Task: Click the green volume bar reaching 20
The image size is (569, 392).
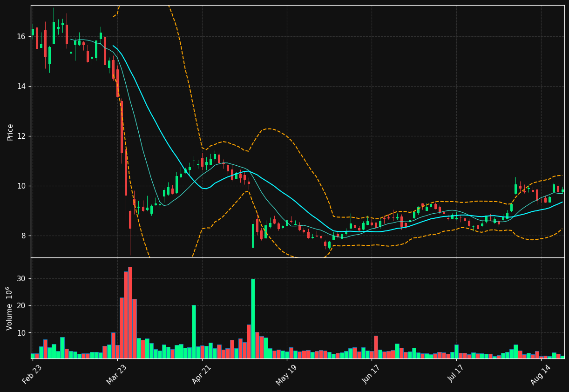Action: (x=194, y=332)
